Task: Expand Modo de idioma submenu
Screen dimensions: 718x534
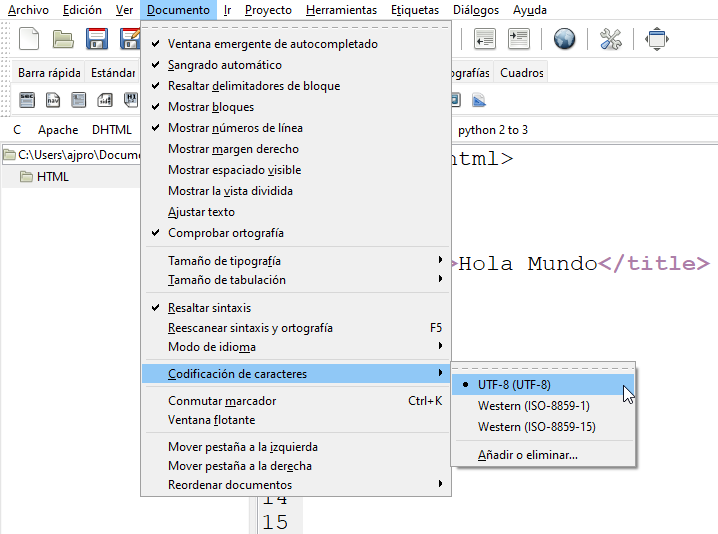Action: [211, 347]
